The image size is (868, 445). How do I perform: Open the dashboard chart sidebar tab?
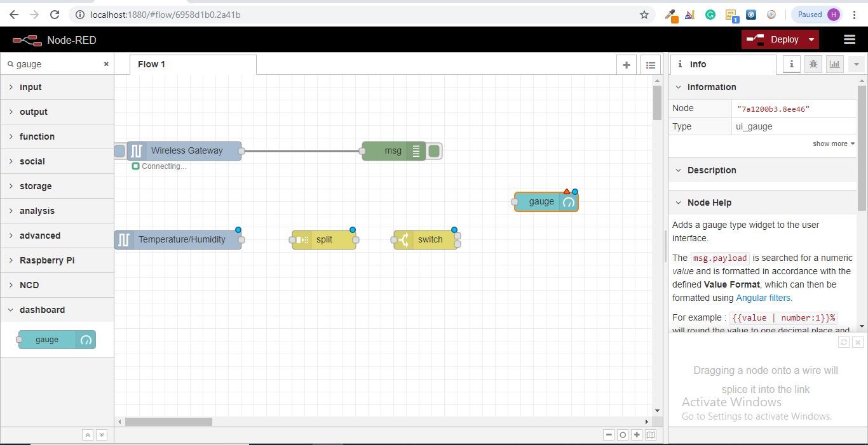834,64
